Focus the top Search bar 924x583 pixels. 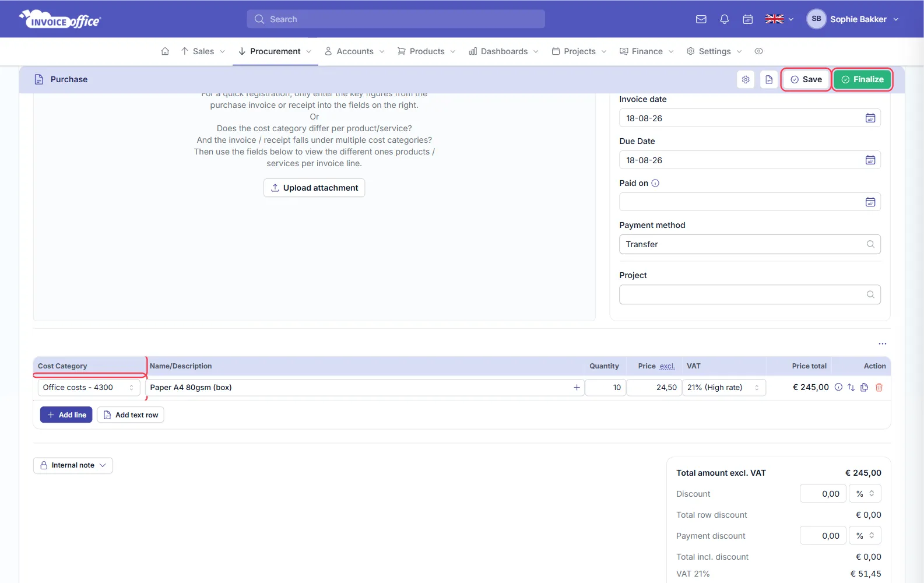pos(396,19)
